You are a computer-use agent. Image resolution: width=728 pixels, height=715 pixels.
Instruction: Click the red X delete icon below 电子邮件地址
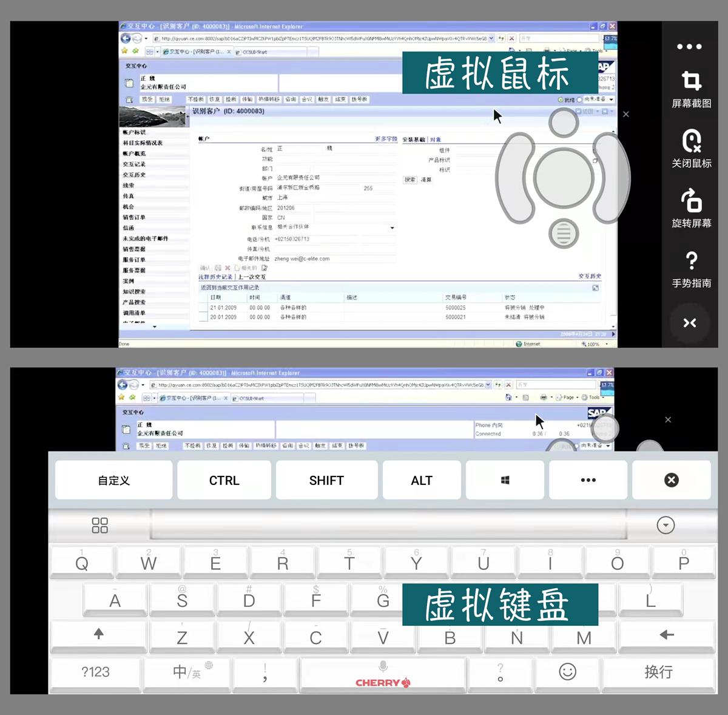[x=227, y=268]
